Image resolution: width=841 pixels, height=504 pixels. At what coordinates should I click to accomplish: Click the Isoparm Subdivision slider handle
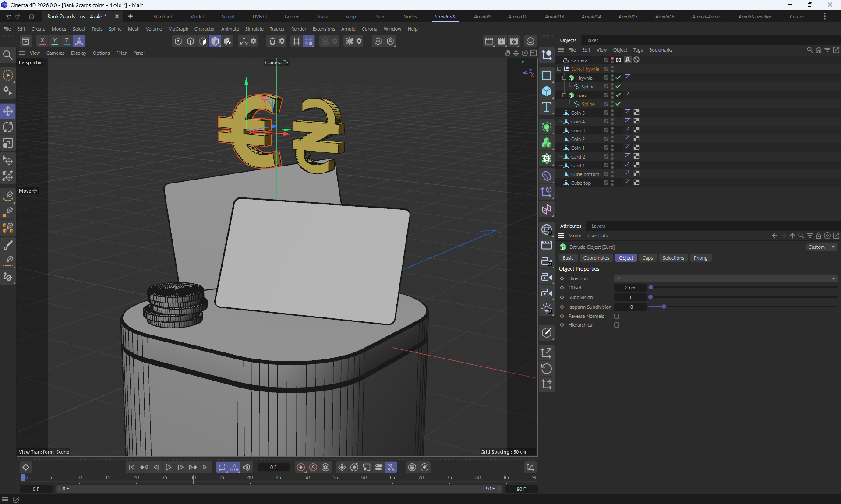click(x=664, y=307)
